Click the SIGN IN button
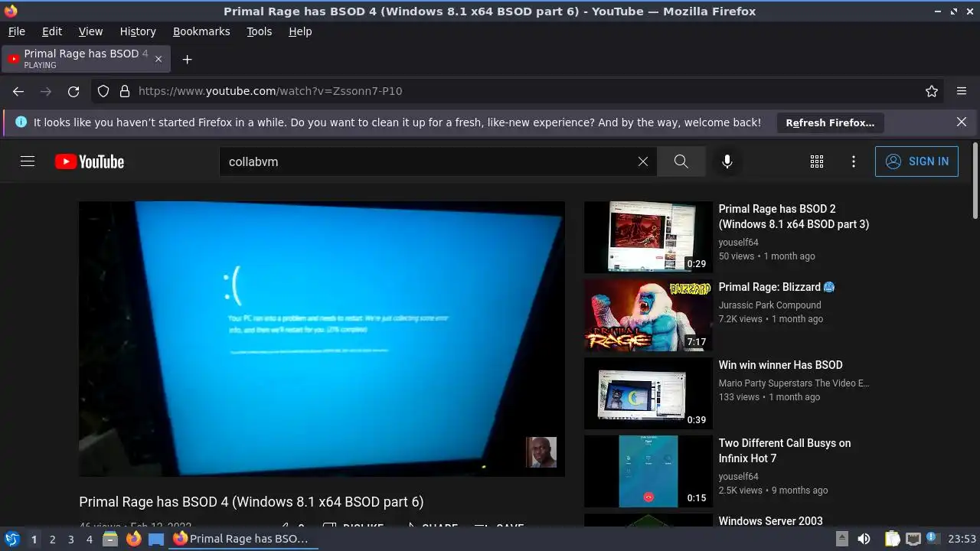The image size is (980, 551). pyautogui.click(x=916, y=161)
